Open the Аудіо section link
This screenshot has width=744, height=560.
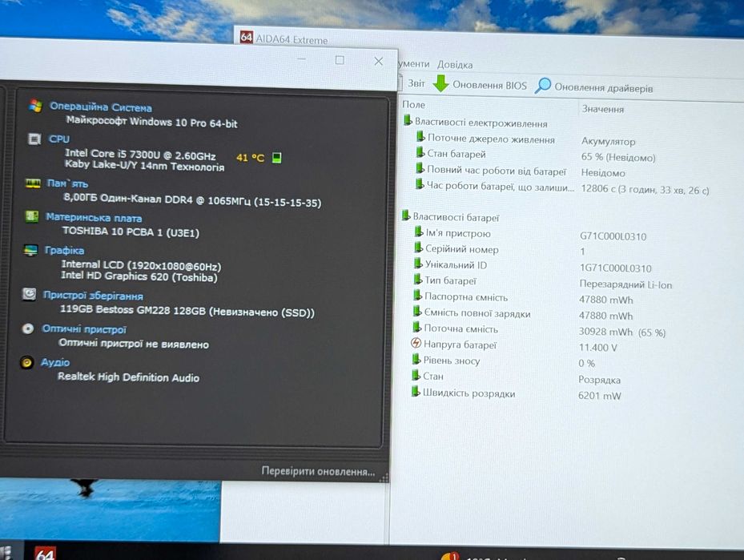click(x=55, y=362)
